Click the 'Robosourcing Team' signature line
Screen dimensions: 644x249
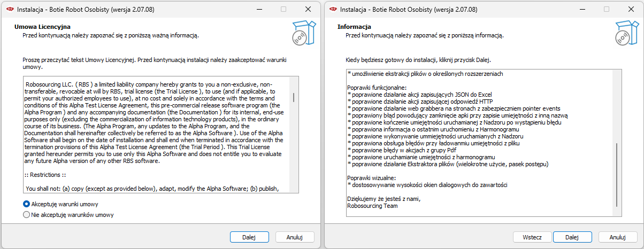click(372, 206)
